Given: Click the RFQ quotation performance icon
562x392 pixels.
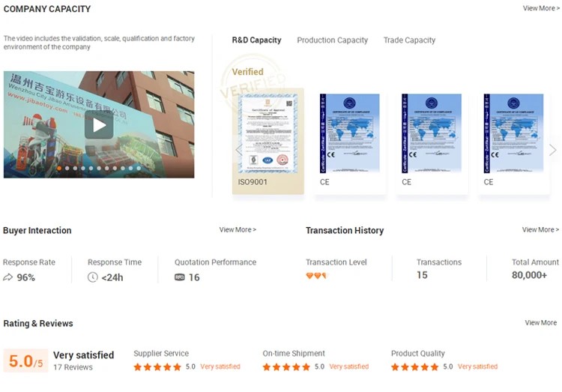Looking at the screenshot, I should click(x=180, y=277).
